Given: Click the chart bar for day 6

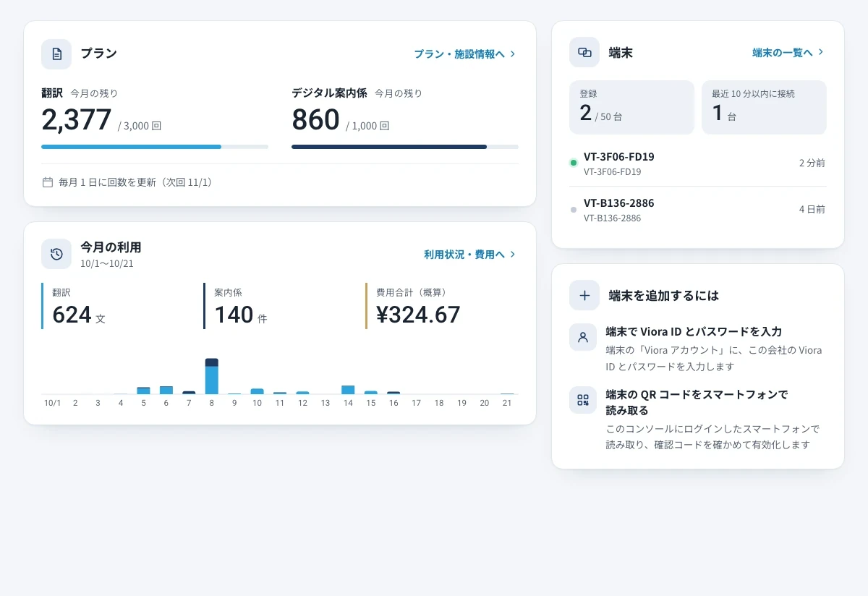Looking at the screenshot, I should pyautogui.click(x=166, y=390).
